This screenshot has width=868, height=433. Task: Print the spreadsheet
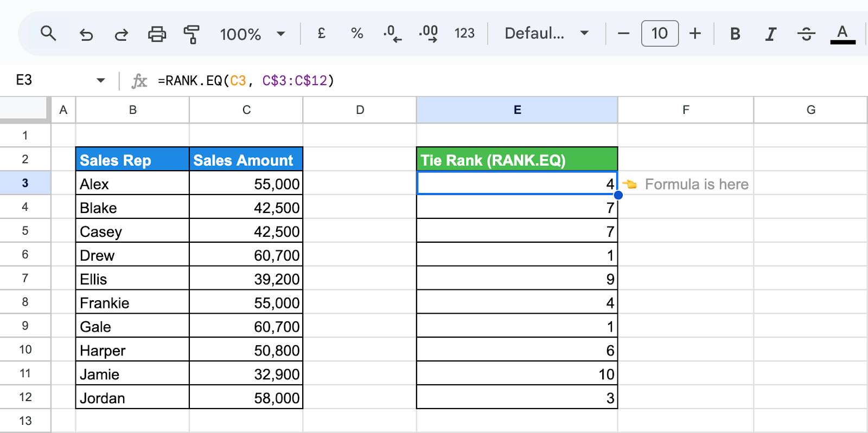pos(157,34)
